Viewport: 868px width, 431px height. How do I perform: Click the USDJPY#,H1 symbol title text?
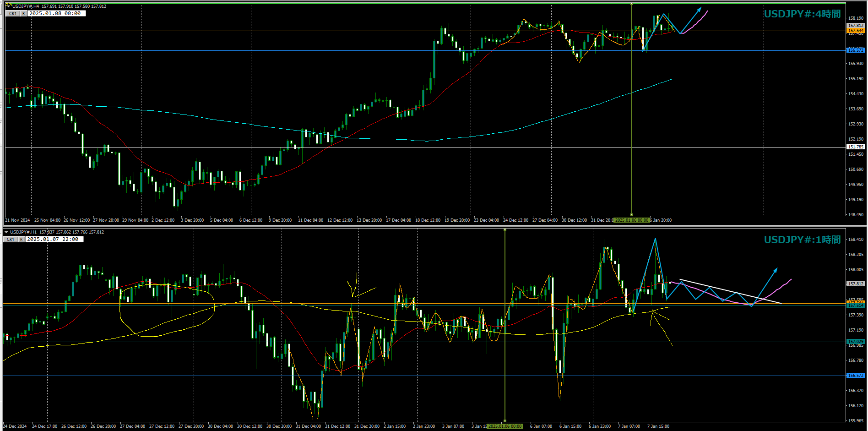[23, 232]
